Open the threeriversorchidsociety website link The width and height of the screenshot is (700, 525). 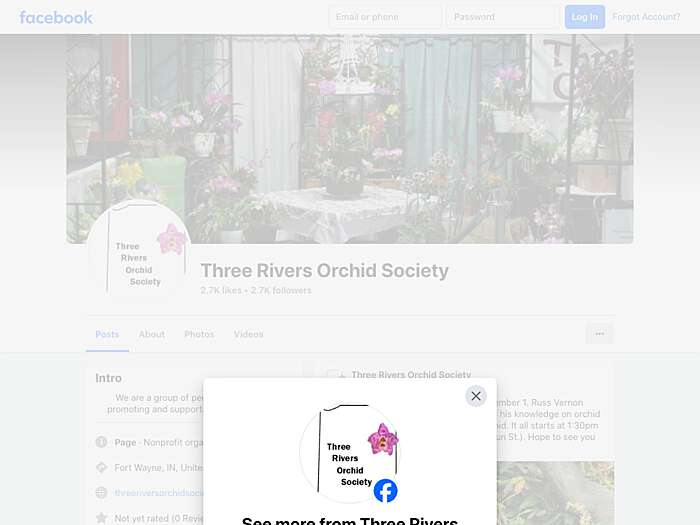tap(159, 493)
